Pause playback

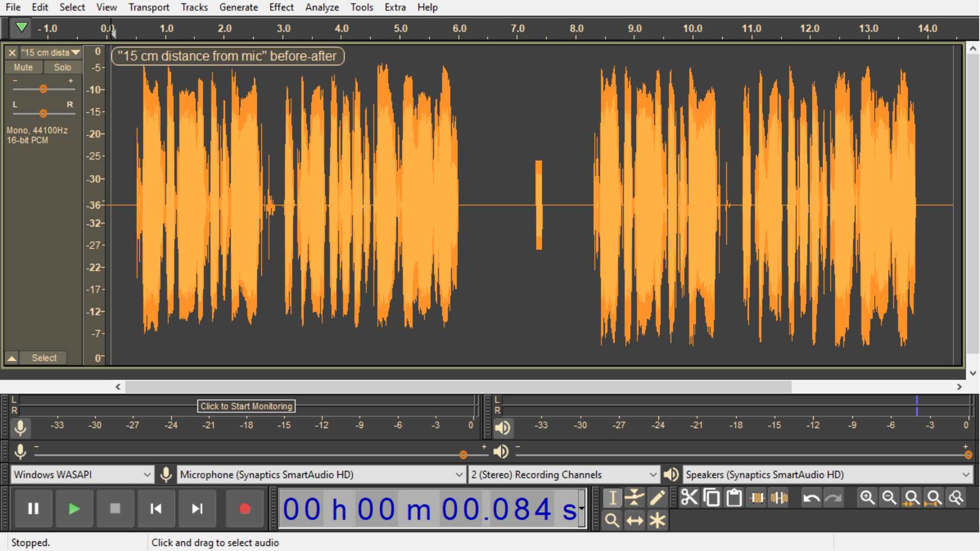click(x=33, y=509)
